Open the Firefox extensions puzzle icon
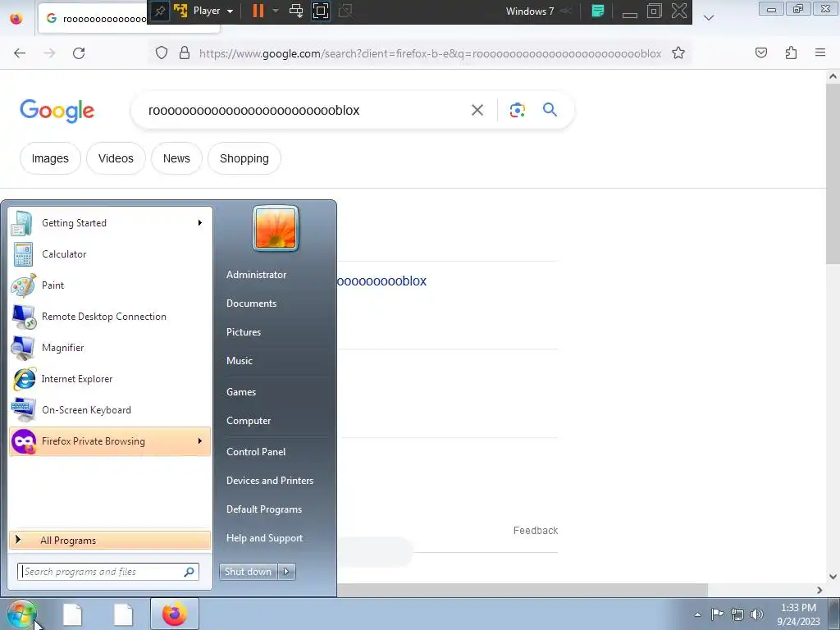 [792, 52]
